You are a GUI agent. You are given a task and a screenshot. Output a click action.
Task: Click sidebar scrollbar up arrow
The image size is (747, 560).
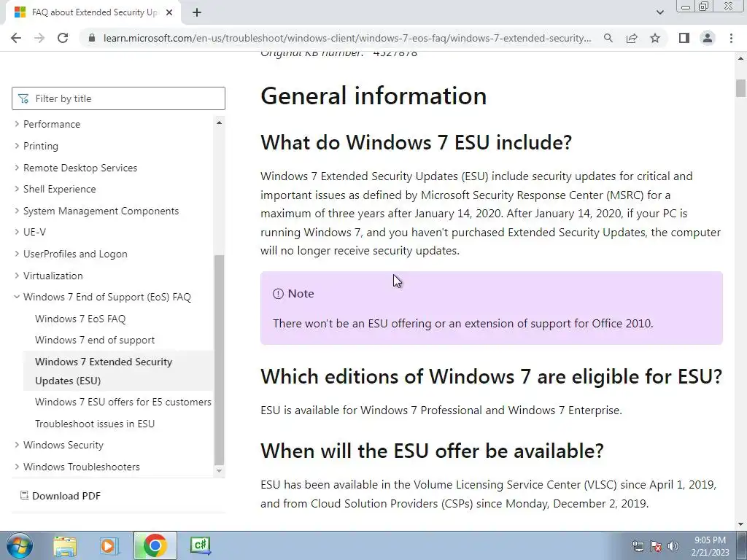click(219, 122)
